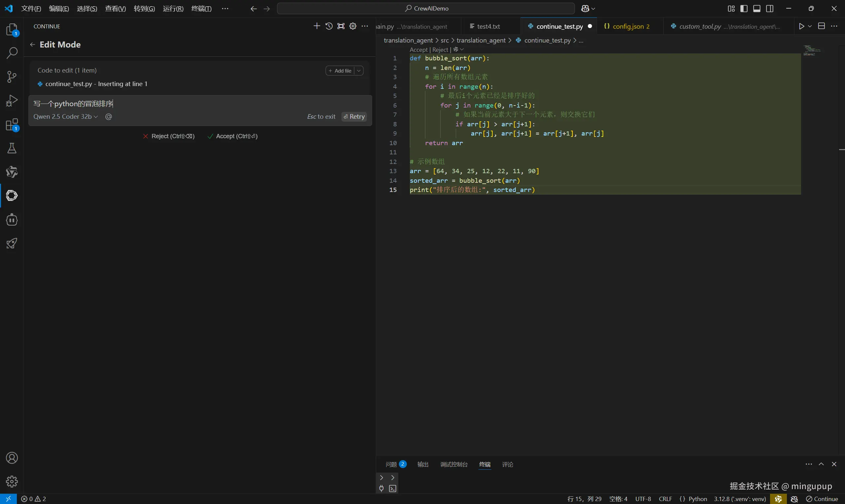Open the Extensions view in activity bar
The width and height of the screenshot is (845, 504).
(x=12, y=125)
